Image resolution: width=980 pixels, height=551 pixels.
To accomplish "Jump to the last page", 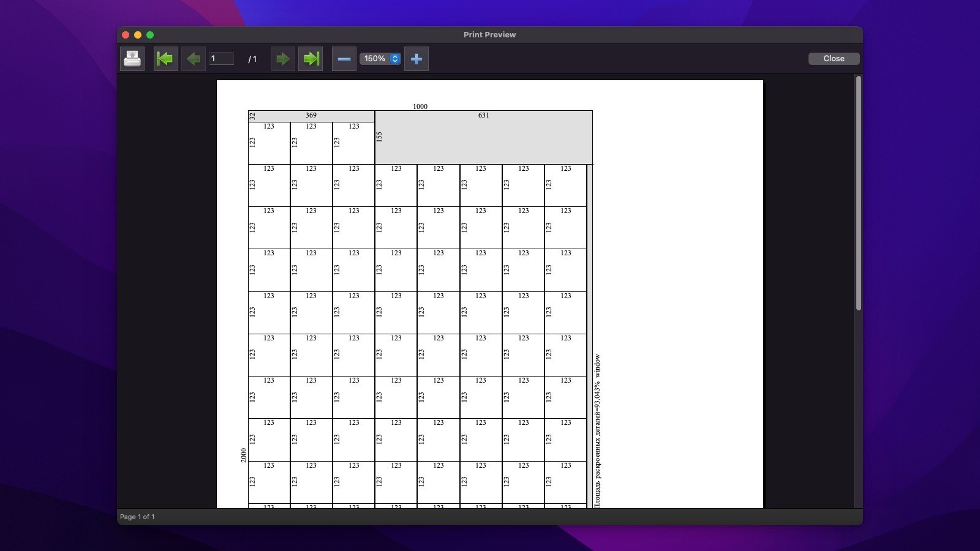I will pos(311,59).
